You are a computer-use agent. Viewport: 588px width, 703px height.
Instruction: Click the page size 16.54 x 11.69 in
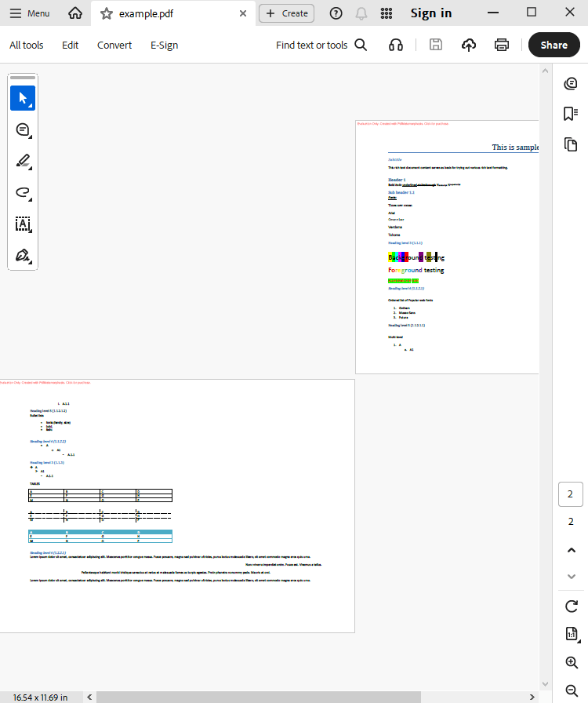coord(40,698)
